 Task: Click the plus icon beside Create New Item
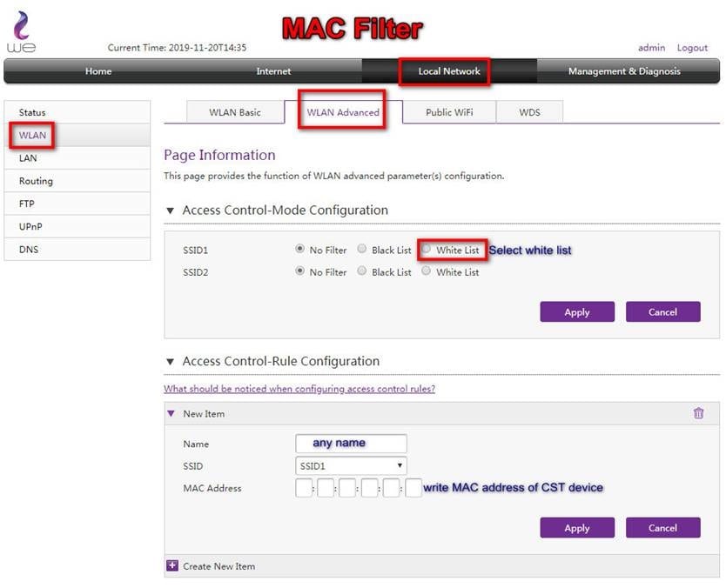tap(172, 565)
